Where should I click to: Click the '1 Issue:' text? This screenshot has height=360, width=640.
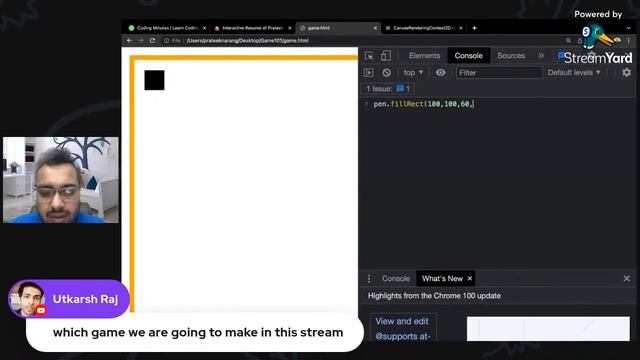click(x=379, y=89)
